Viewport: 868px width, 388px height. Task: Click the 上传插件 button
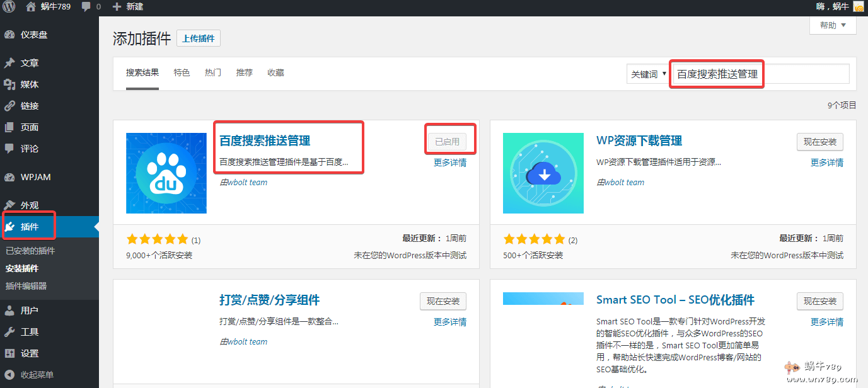coord(198,38)
